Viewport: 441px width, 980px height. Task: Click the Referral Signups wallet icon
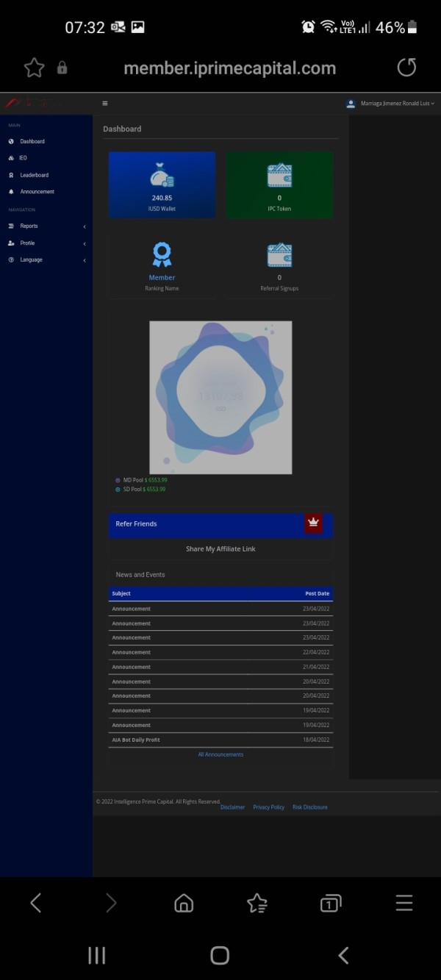click(x=279, y=255)
